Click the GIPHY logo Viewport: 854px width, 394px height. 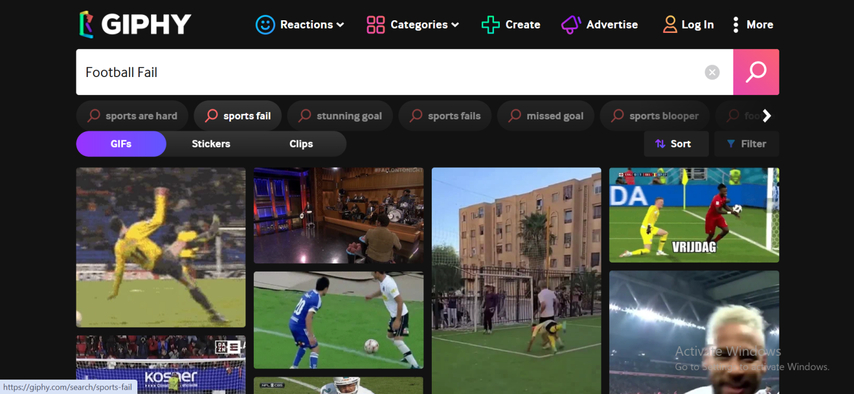click(135, 25)
